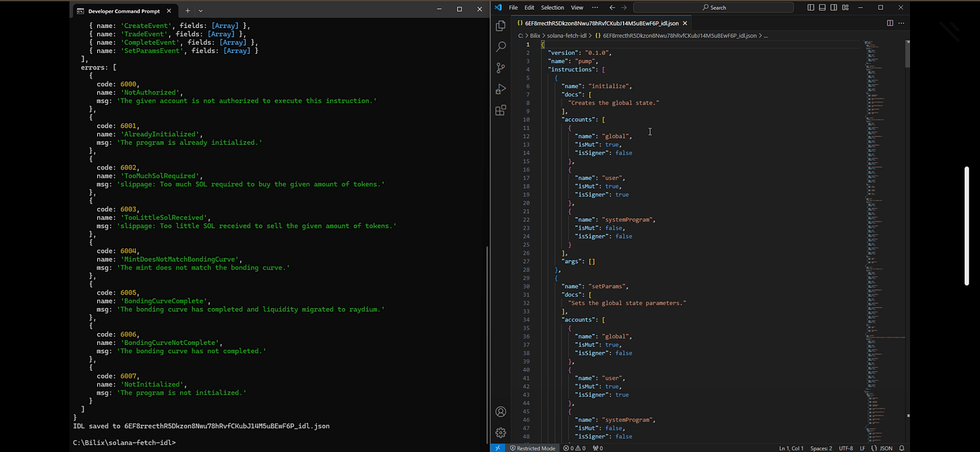Click the VS Code editor vertical scrollbar

[907, 53]
